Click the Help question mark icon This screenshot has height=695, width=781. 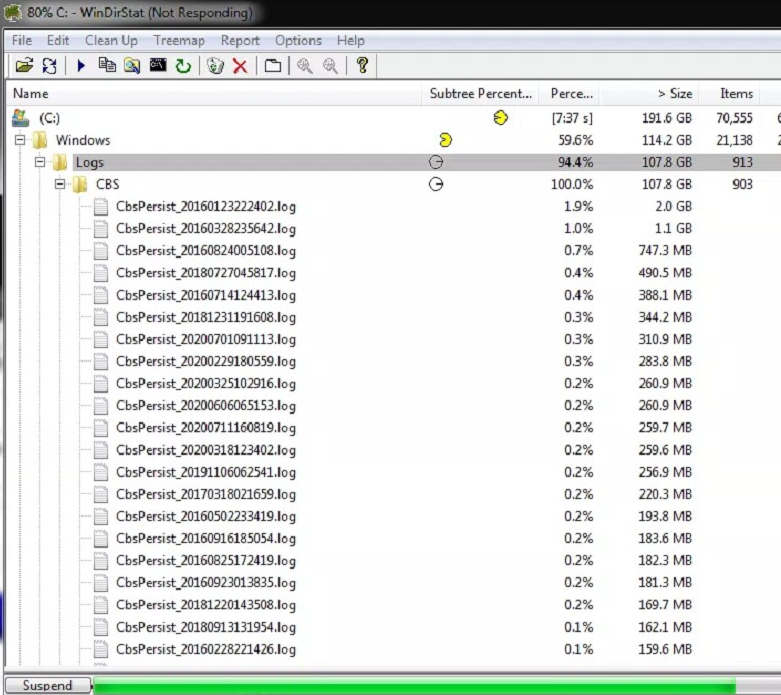click(363, 65)
